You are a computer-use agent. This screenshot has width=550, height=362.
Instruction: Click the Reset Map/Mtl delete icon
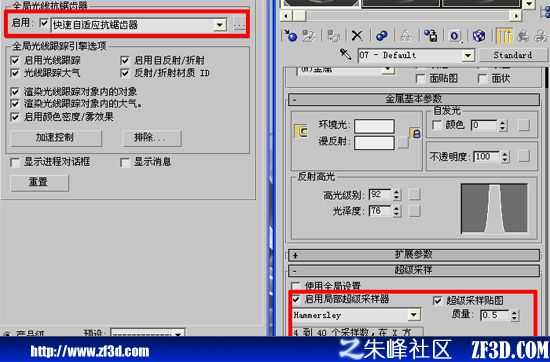[357, 36]
